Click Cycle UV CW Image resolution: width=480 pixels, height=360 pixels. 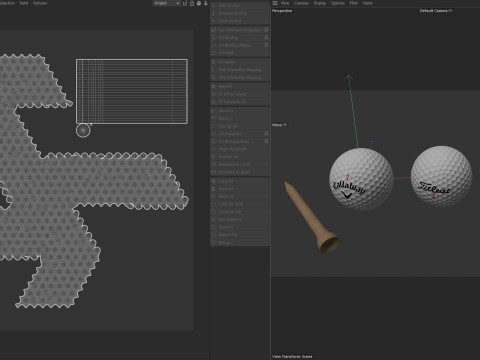pos(240,212)
